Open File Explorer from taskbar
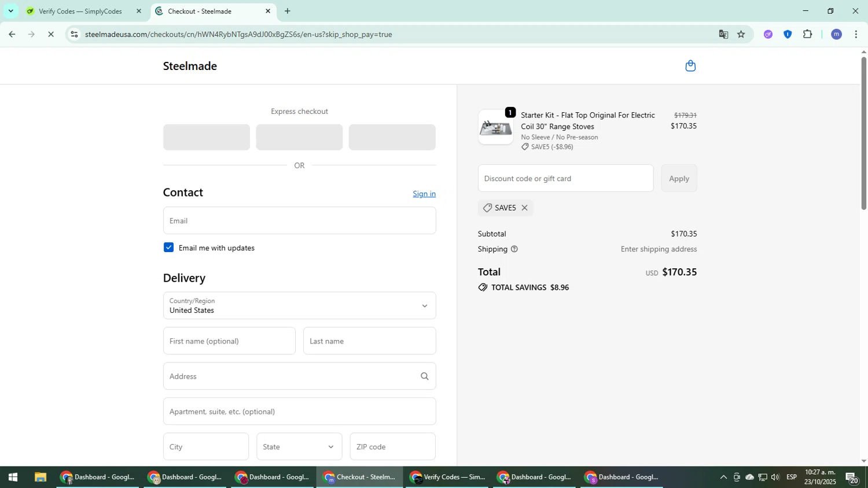 (40, 477)
